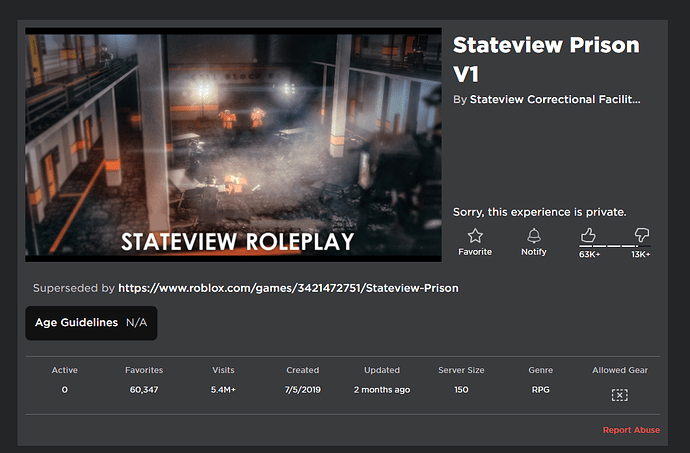690x453 pixels.
Task: Click the Created date 7/5/2019
Action: (x=303, y=390)
